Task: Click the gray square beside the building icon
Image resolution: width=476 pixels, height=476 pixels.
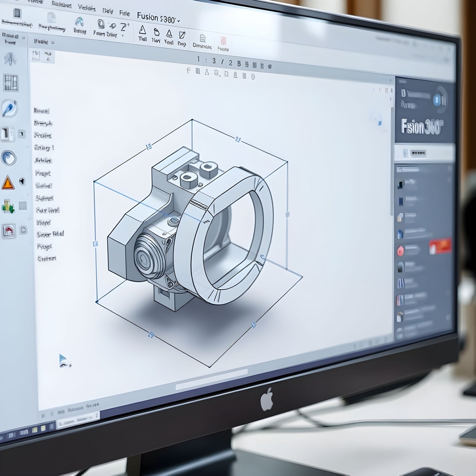Action: click(x=23, y=206)
